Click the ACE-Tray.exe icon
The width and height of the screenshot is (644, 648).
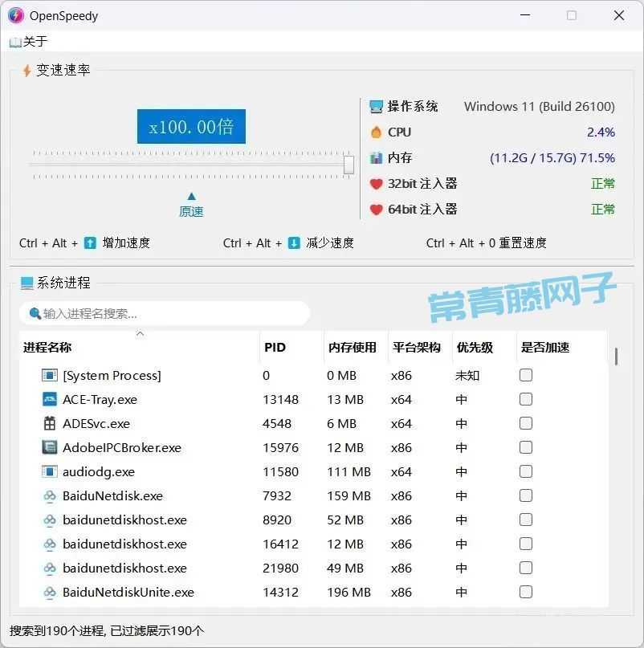click(x=50, y=399)
